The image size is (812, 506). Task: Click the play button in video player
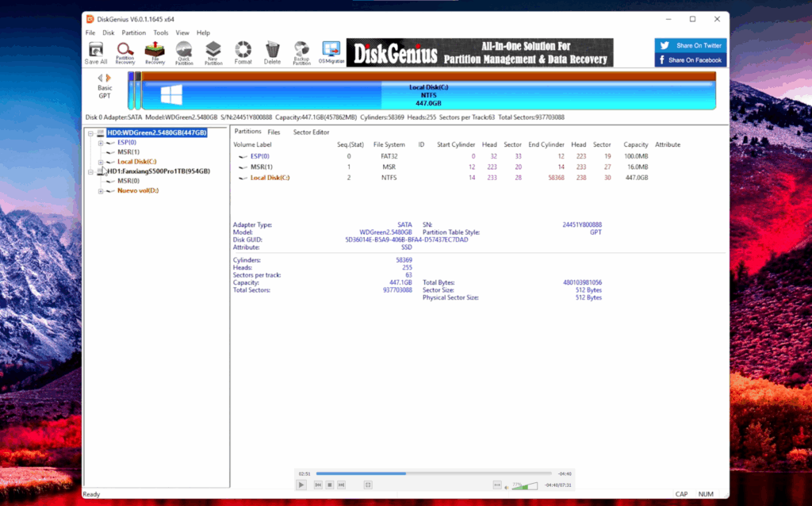tap(301, 485)
